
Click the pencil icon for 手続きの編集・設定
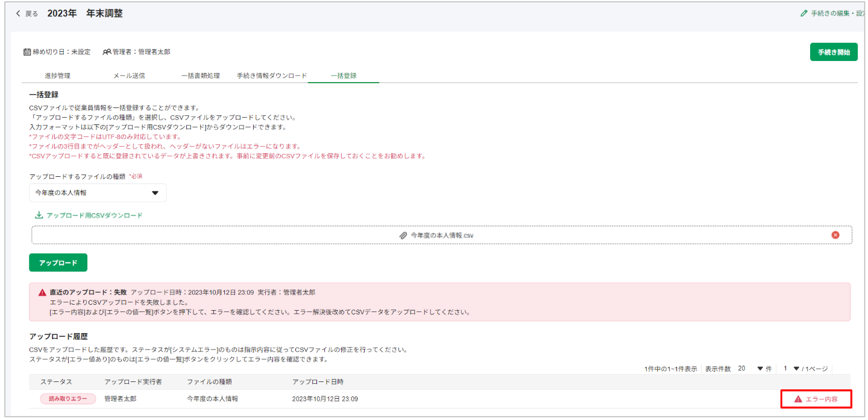[x=804, y=13]
